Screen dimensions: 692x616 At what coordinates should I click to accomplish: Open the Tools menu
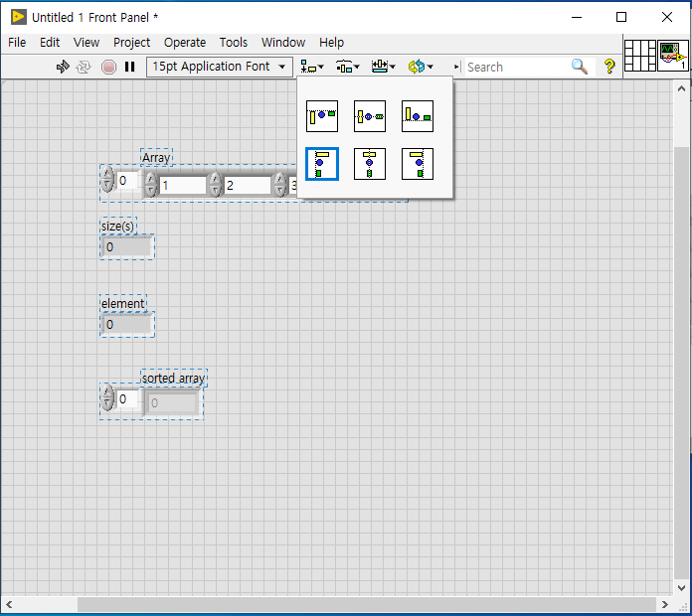[234, 43]
